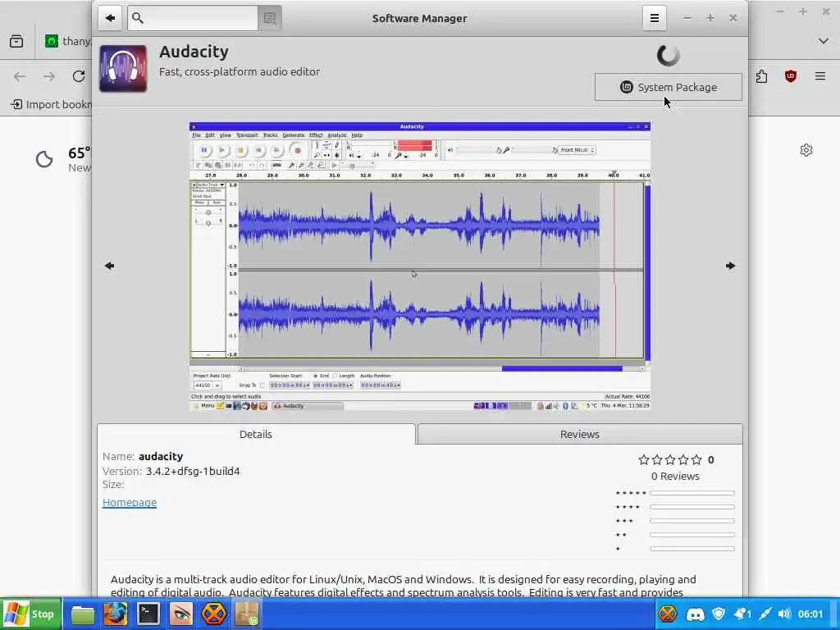Click the shield icon in system tray
Viewport: 840px width, 630px height.
click(719, 614)
